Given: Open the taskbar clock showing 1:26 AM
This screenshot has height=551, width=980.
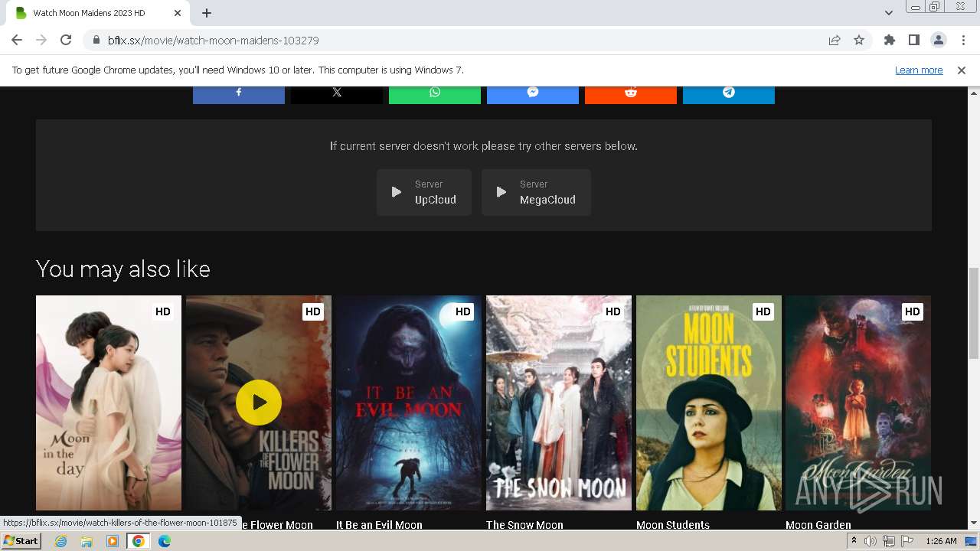Looking at the screenshot, I should click(941, 541).
